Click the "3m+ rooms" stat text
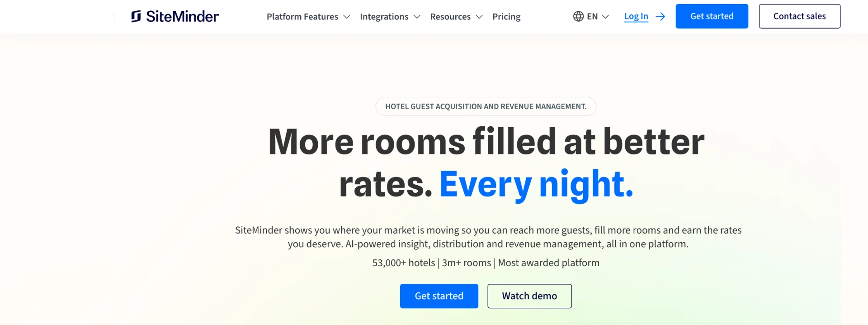 point(467,263)
